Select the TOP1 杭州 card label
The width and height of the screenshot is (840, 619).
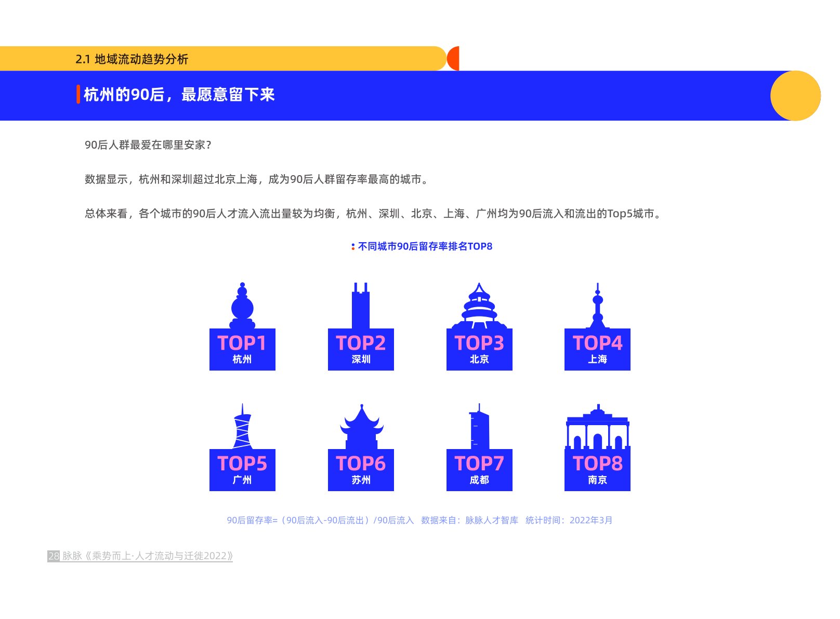(x=242, y=349)
